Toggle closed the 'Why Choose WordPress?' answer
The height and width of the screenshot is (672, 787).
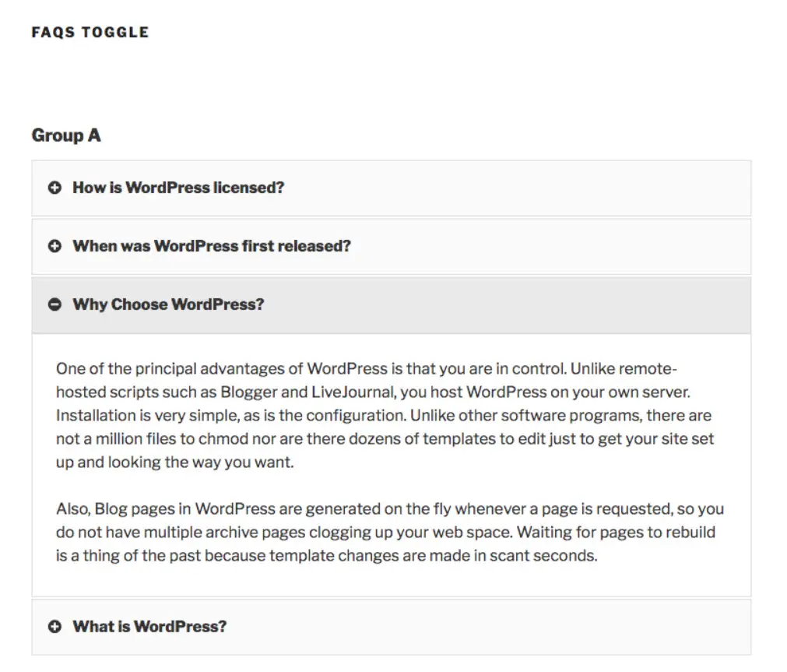(168, 304)
